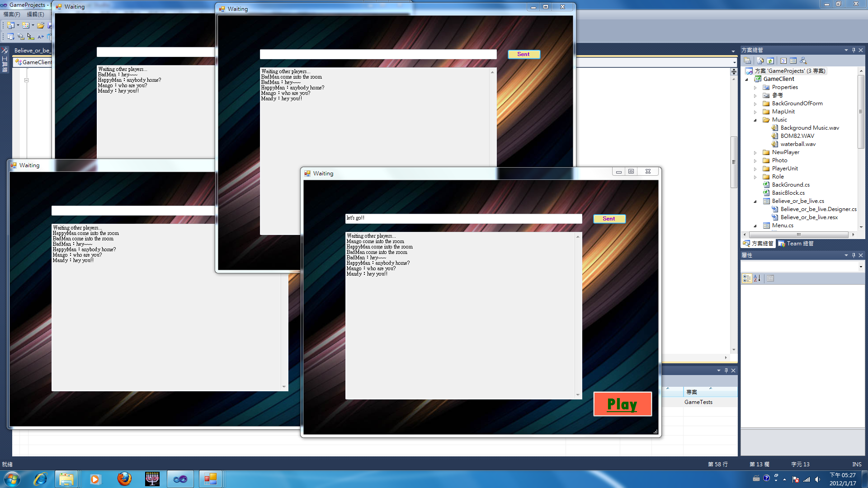868x488 pixels.
Task: Open the 檔案(F) File menu
Action: coord(12,14)
